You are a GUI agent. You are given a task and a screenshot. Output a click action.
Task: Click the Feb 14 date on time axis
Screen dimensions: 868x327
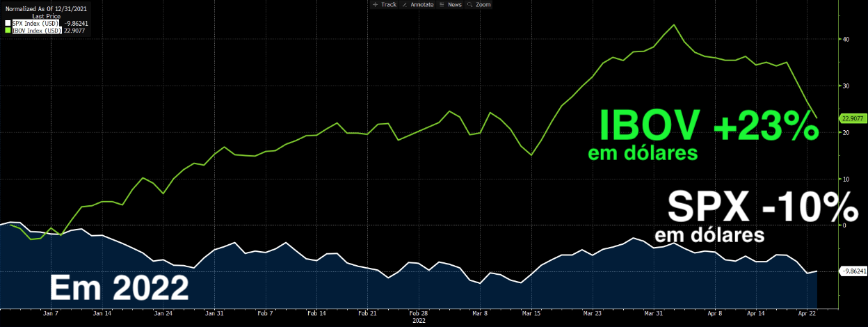click(x=316, y=314)
